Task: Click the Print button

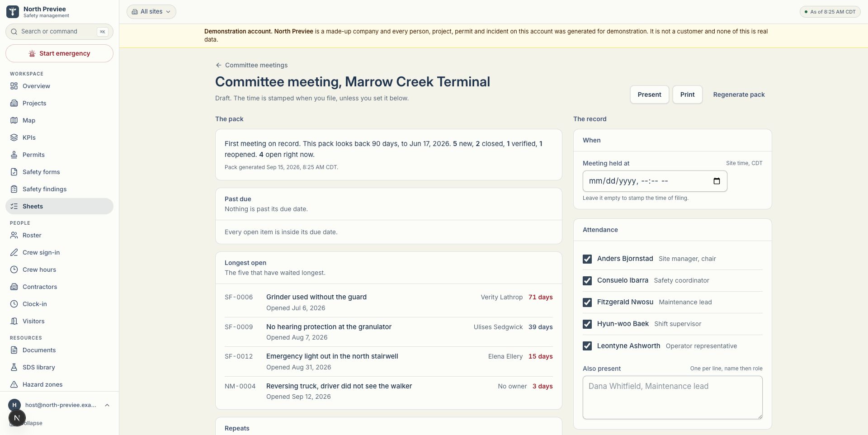Action: pyautogui.click(x=687, y=95)
